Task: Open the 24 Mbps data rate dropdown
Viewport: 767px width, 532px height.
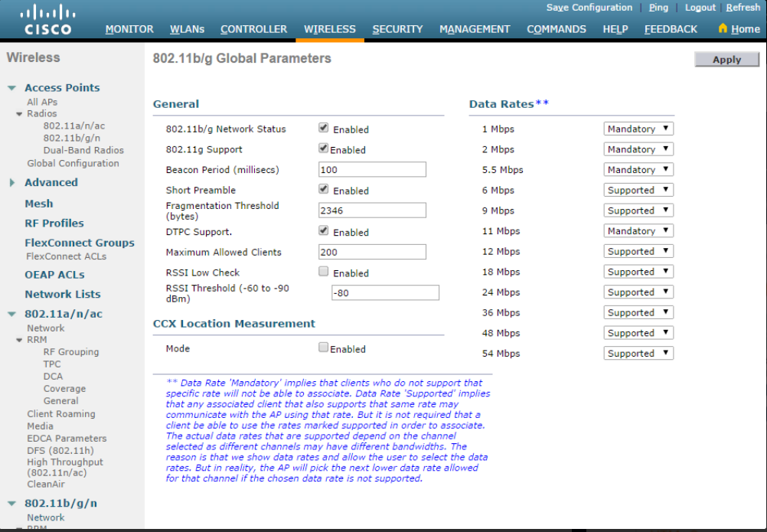Action: (638, 292)
